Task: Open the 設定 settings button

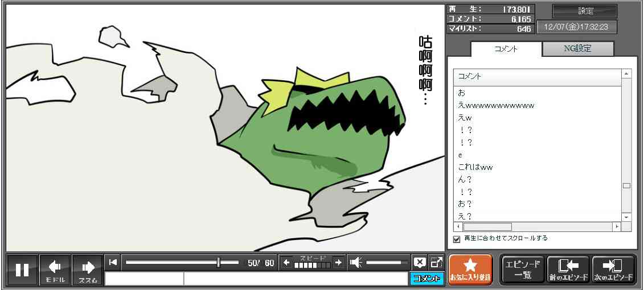Action: click(x=585, y=11)
